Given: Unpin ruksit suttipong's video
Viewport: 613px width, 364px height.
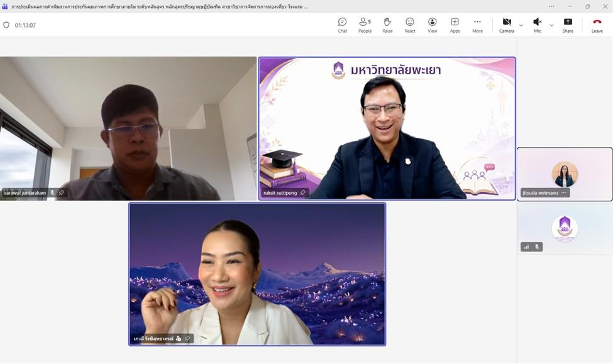Looking at the screenshot, I should 302,193.
